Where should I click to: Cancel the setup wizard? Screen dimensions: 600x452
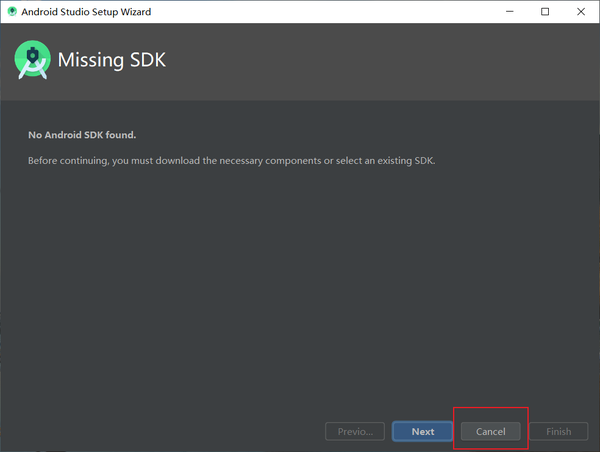(490, 431)
